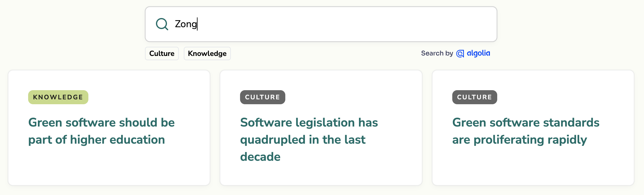This screenshot has width=644, height=195.
Task: Click the CULTURE badge on the rightmost card
Action: [474, 97]
